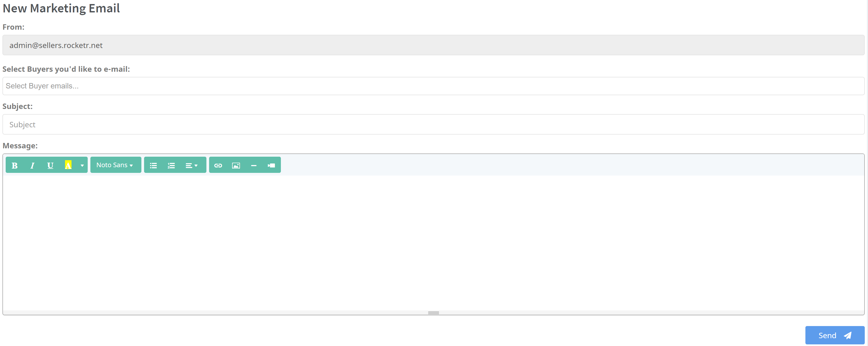Toggle bold formatting in the editor

(x=15, y=165)
